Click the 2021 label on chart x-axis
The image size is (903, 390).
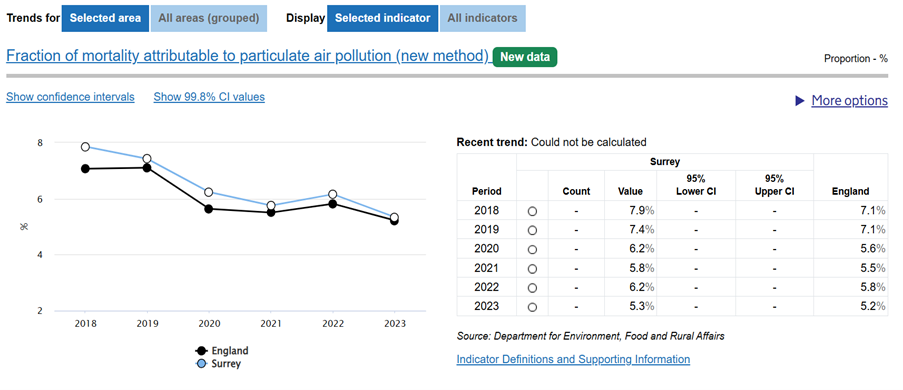pyautogui.click(x=271, y=324)
